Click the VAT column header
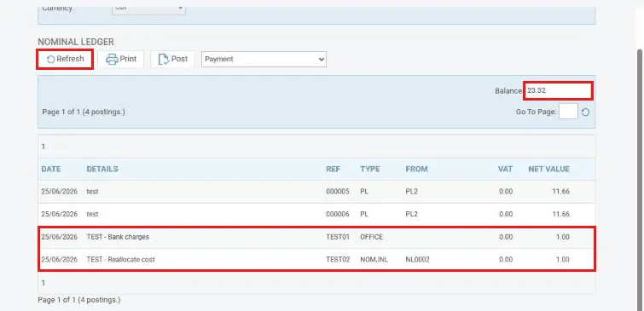Viewport: 644px width, 311px height. coord(505,169)
